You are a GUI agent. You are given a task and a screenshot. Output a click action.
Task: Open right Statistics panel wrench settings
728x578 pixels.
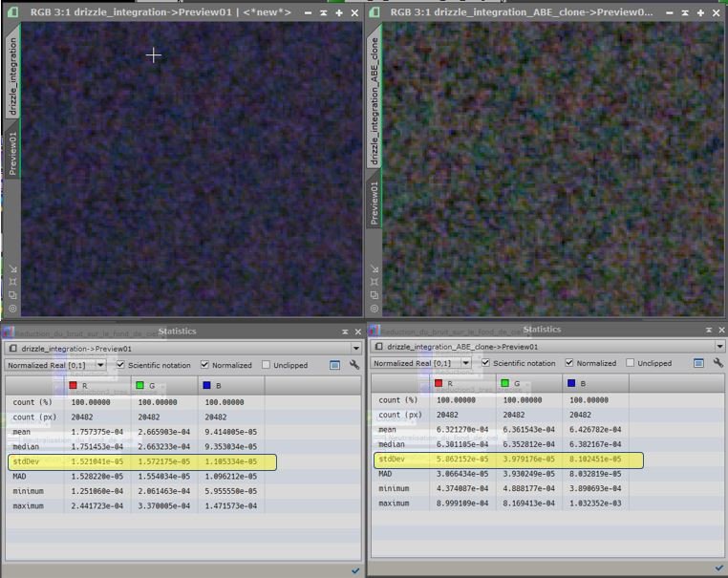[717, 363]
